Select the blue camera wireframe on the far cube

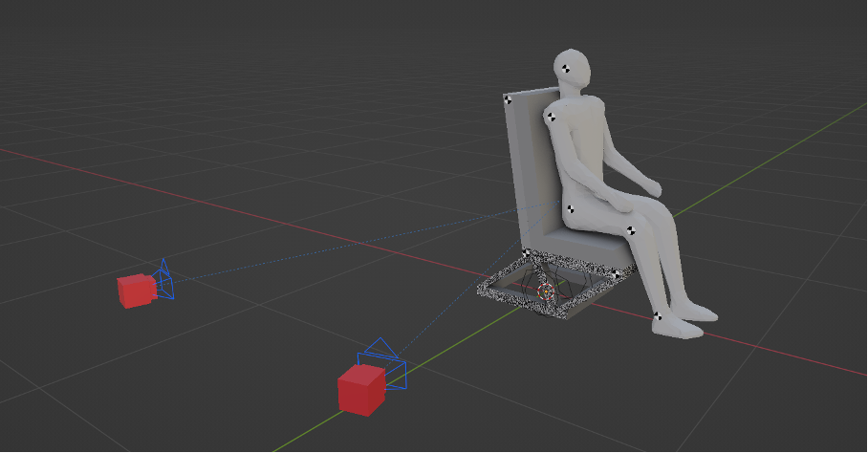[x=163, y=281]
